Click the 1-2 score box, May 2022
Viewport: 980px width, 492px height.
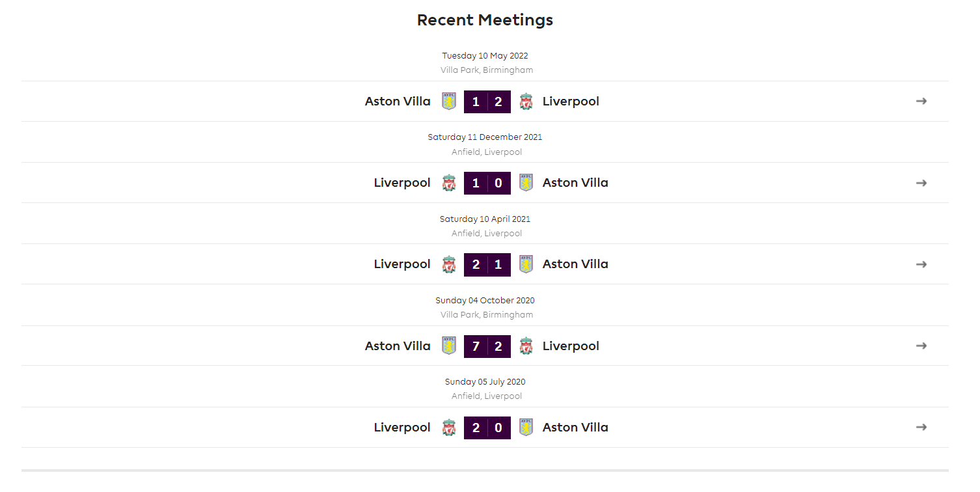(x=487, y=102)
